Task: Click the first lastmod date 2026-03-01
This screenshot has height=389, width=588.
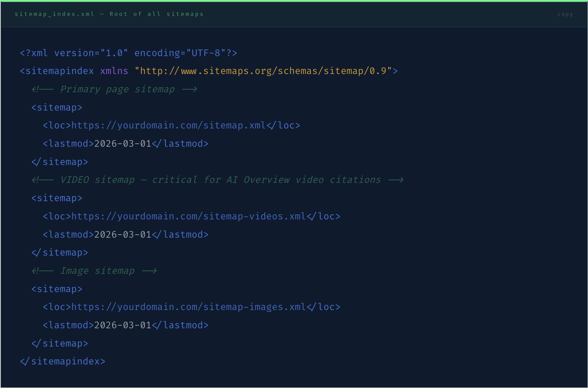Action: [x=122, y=143]
